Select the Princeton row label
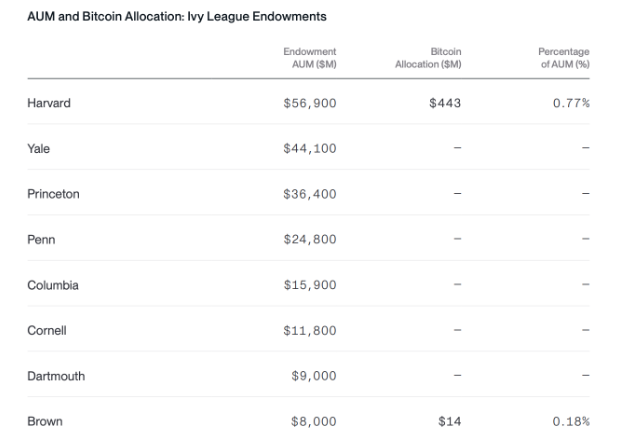Image resolution: width=622 pixels, height=444 pixels. tap(53, 194)
